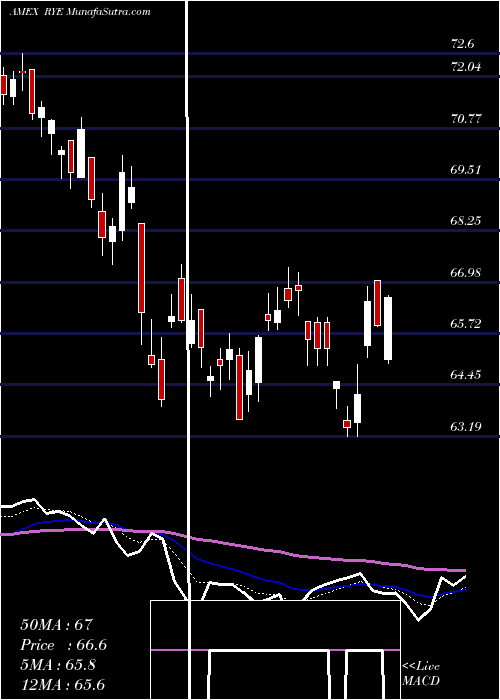Click the 12MA : 65.6 readout
Image resolution: width=500 pixels, height=700 pixels.
coord(62,684)
